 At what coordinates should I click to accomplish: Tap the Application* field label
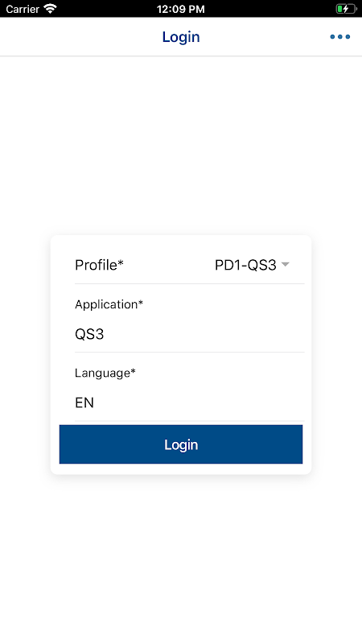pos(109,304)
